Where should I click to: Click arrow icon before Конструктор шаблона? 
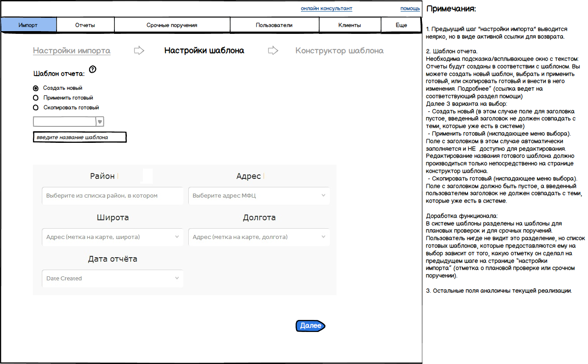[273, 50]
